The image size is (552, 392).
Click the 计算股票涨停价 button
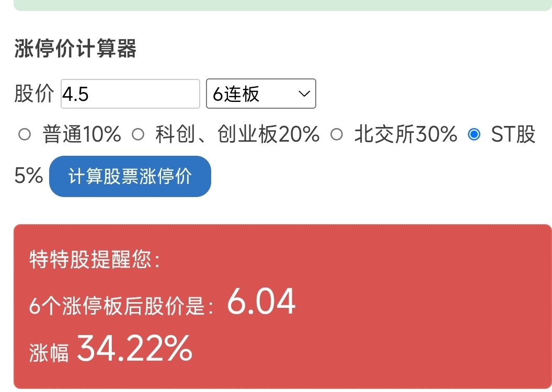coord(130,176)
